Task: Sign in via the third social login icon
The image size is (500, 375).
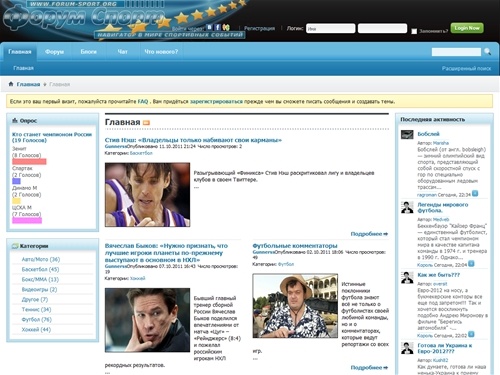Action: tap(226, 27)
